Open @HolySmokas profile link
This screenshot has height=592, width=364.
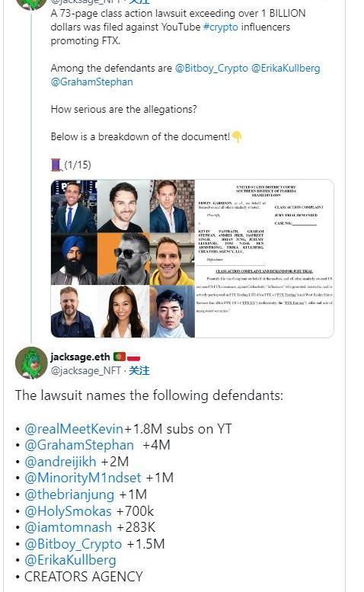[x=69, y=511]
